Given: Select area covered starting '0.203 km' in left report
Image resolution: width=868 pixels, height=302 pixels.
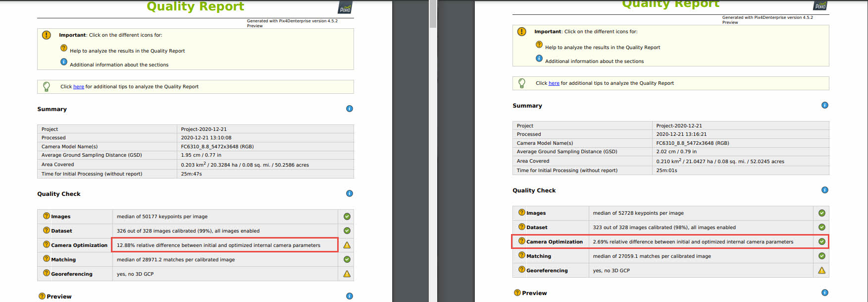Looking at the screenshot, I should 245,165.
